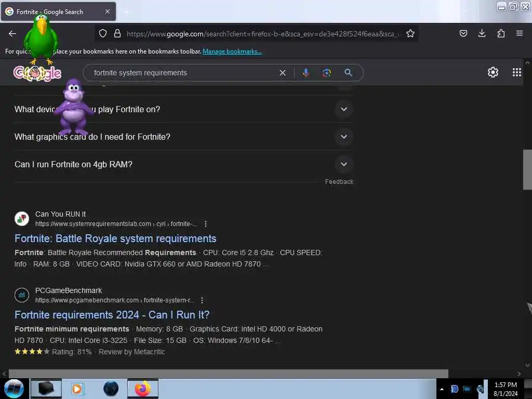Open the Google apps grid
532x399 pixels.
[517, 72]
